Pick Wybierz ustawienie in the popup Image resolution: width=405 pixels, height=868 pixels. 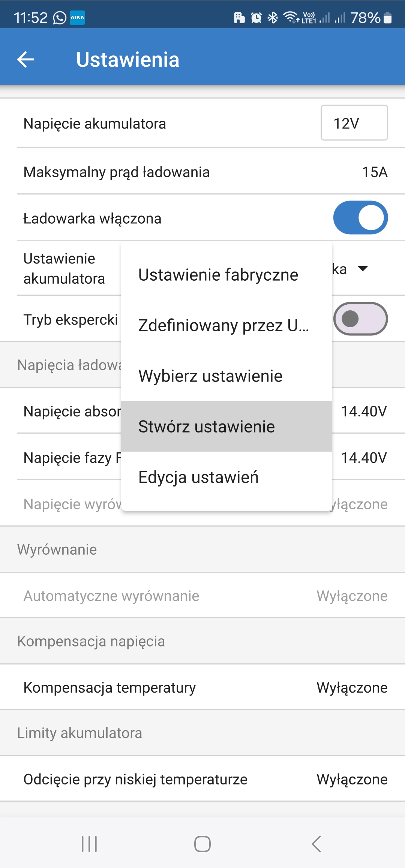[210, 376]
